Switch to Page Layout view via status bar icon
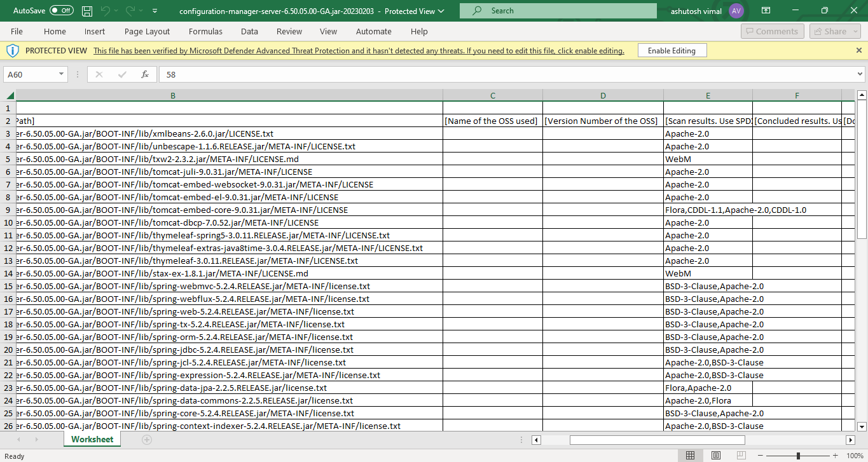This screenshot has width=868, height=462. click(x=715, y=455)
